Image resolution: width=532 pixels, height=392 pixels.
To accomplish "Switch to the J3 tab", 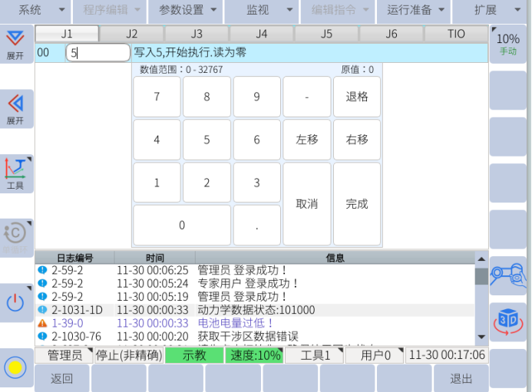I will pyautogui.click(x=197, y=34).
